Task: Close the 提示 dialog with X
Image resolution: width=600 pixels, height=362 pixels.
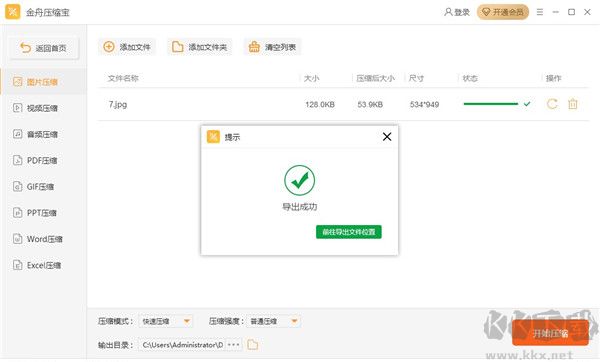Action: (387, 137)
